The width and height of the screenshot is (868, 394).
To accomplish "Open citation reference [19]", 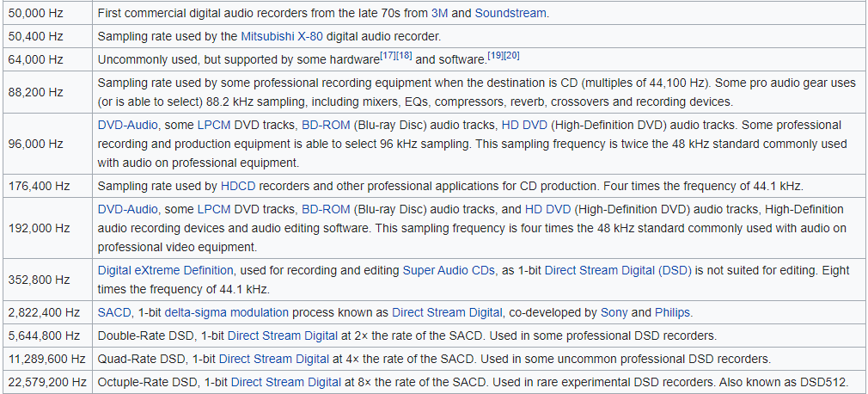I will click(x=495, y=55).
